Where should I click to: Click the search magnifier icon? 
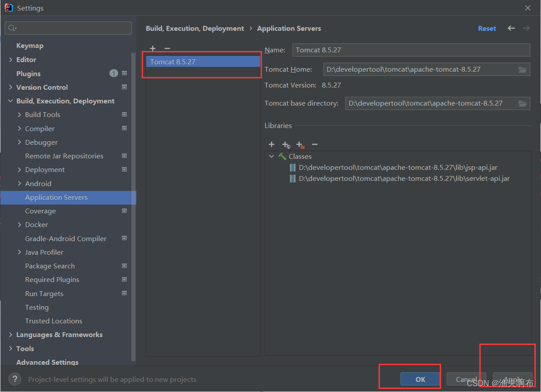12,28
